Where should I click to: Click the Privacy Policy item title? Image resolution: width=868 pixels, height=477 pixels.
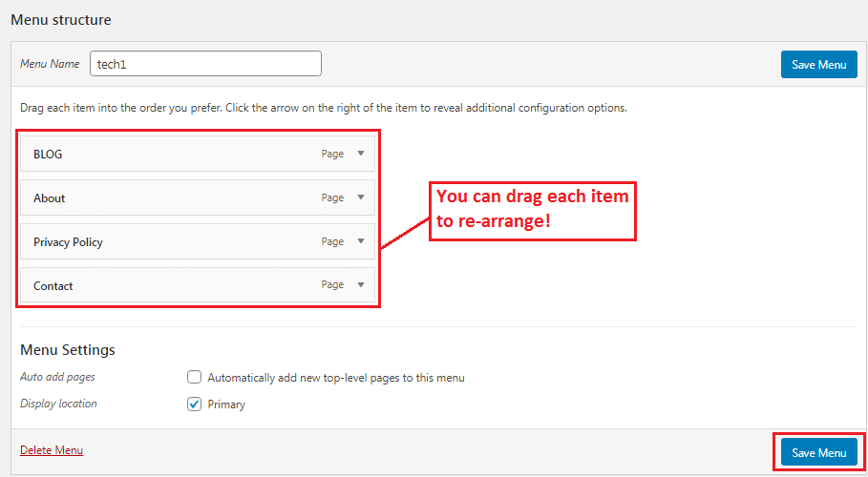click(x=68, y=242)
